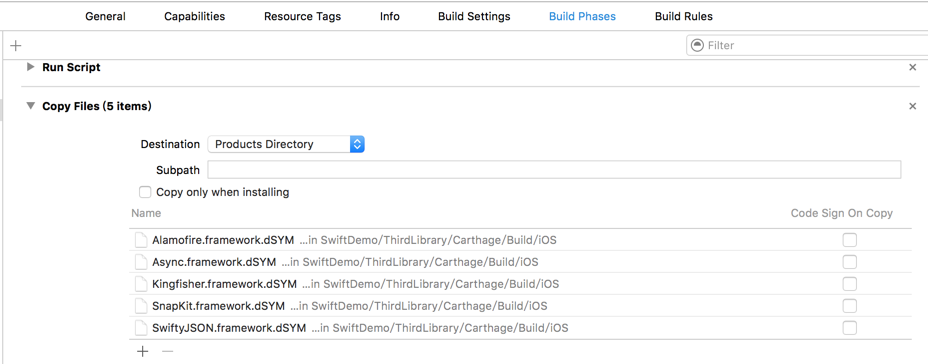Image resolution: width=928 pixels, height=364 pixels.
Task: Open the Capabilities tab
Action: [x=195, y=17]
